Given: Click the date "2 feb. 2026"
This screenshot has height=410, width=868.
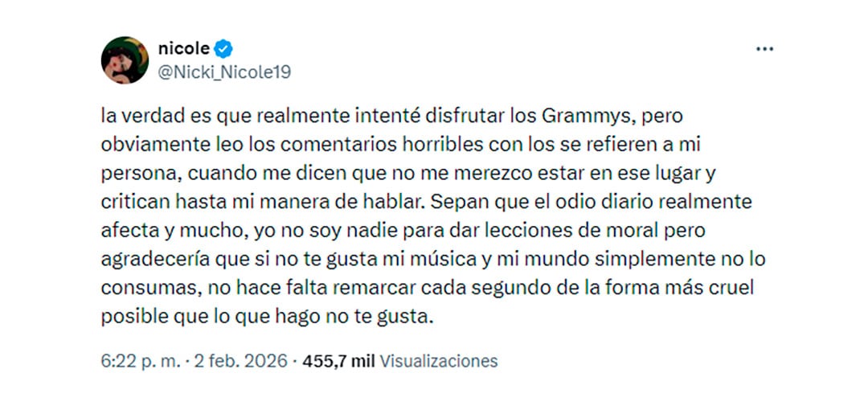Looking at the screenshot, I should click(x=239, y=361).
